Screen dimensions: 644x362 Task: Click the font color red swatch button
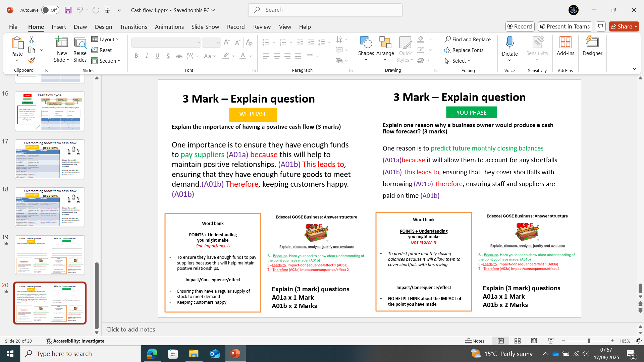pyautogui.click(x=243, y=56)
